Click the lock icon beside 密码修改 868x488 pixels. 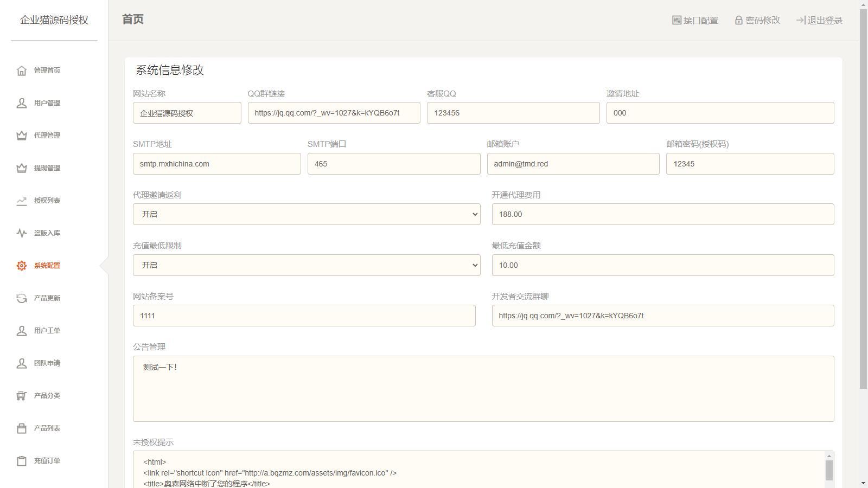tap(739, 20)
